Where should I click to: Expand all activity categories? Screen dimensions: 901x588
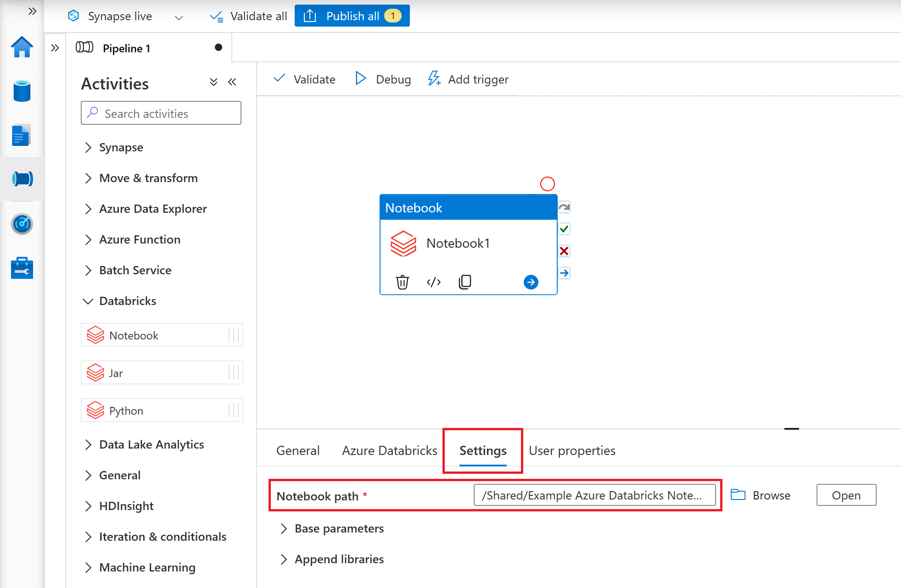(213, 82)
